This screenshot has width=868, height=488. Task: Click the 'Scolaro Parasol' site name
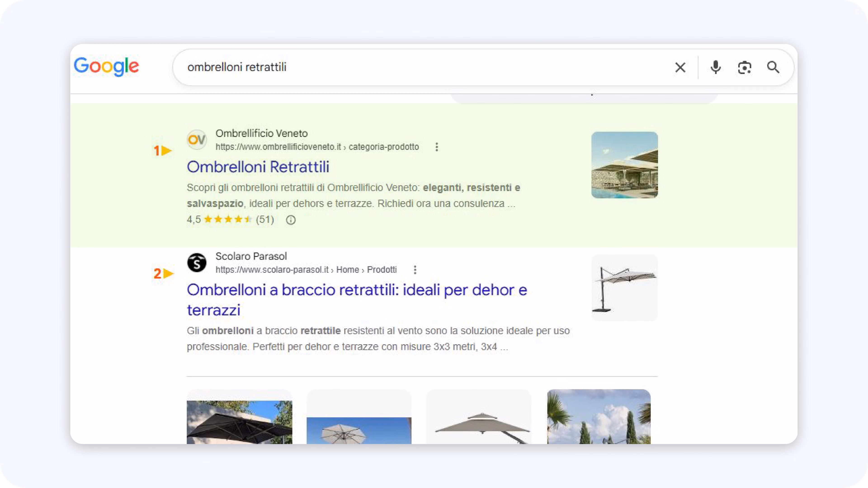(x=251, y=256)
